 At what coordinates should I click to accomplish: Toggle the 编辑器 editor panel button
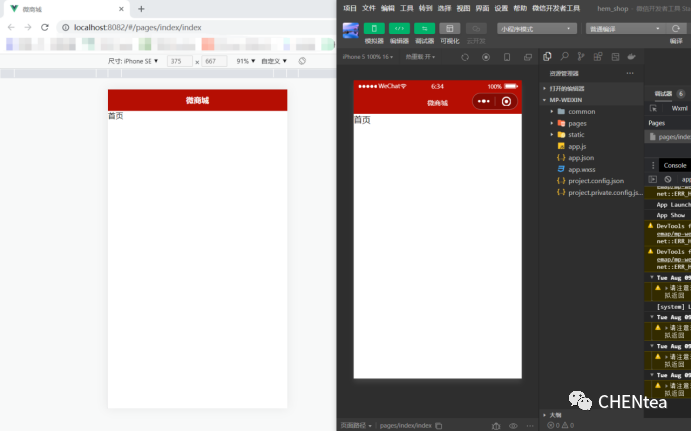399,29
